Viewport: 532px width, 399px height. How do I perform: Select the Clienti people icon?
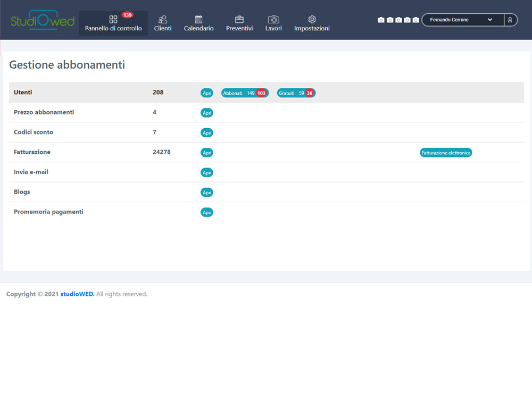163,19
